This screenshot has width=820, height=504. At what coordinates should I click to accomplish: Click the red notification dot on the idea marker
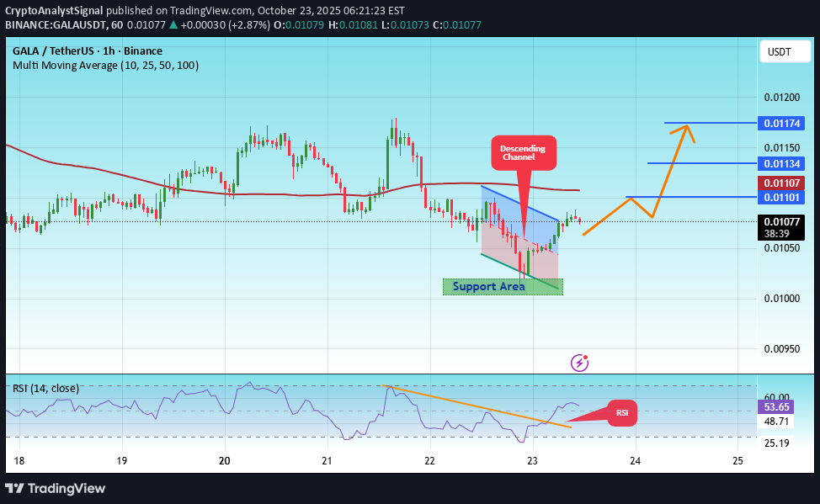pos(586,356)
